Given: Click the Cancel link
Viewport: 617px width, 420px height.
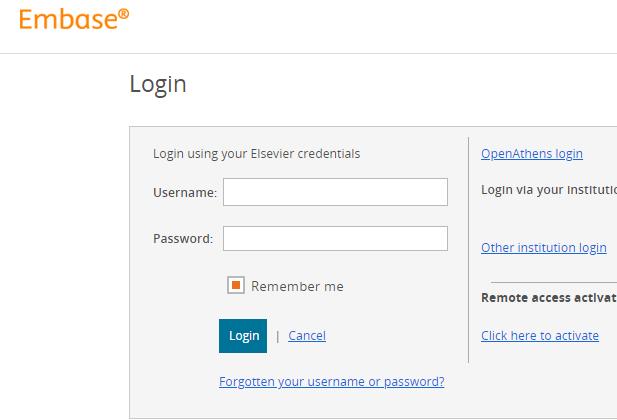Looking at the screenshot, I should point(307,336).
